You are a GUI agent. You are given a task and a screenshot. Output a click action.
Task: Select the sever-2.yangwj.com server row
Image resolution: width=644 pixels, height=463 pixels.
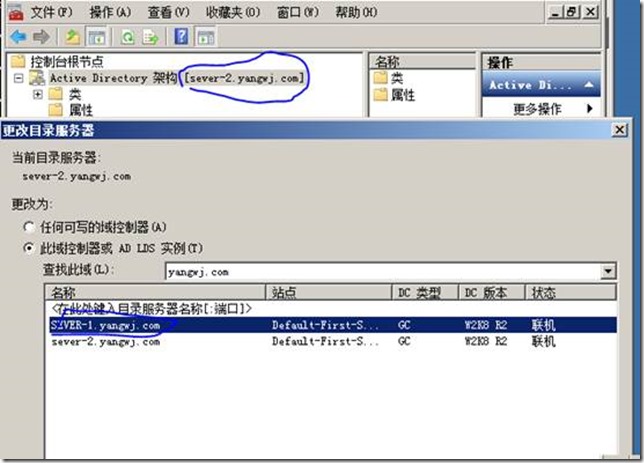[333, 341]
